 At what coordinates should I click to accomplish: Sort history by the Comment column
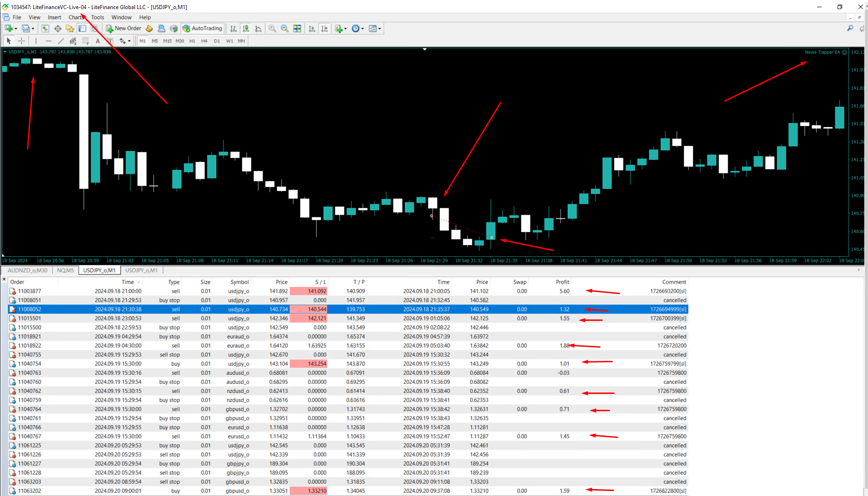[x=674, y=282]
